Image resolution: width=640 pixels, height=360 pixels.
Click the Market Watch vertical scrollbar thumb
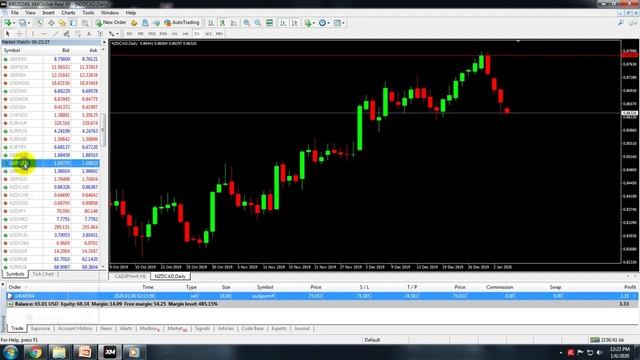[103, 130]
